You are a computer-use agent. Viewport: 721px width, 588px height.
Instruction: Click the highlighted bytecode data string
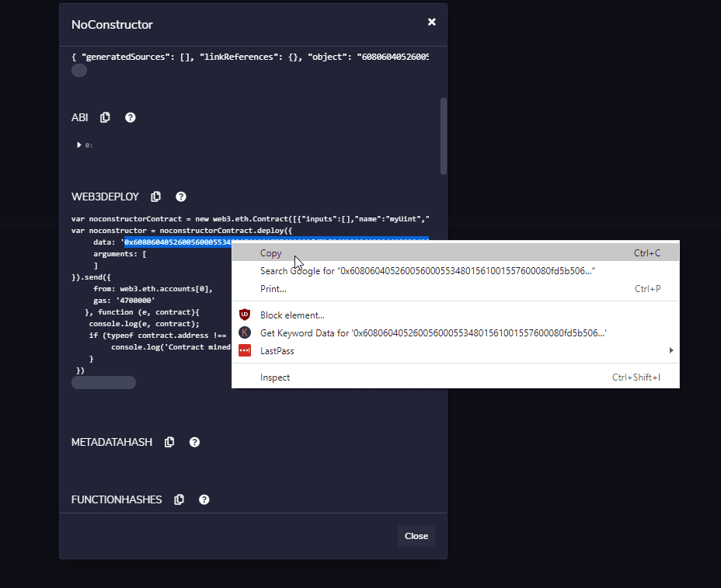tap(177, 242)
